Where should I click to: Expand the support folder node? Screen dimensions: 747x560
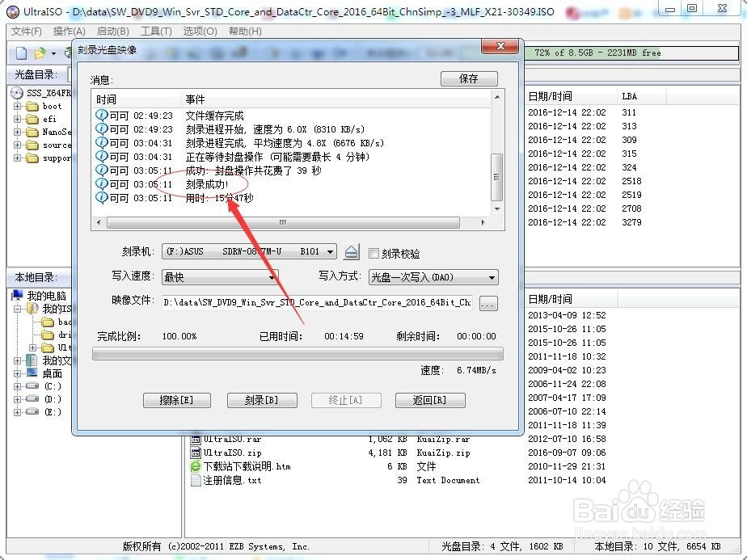[17, 158]
